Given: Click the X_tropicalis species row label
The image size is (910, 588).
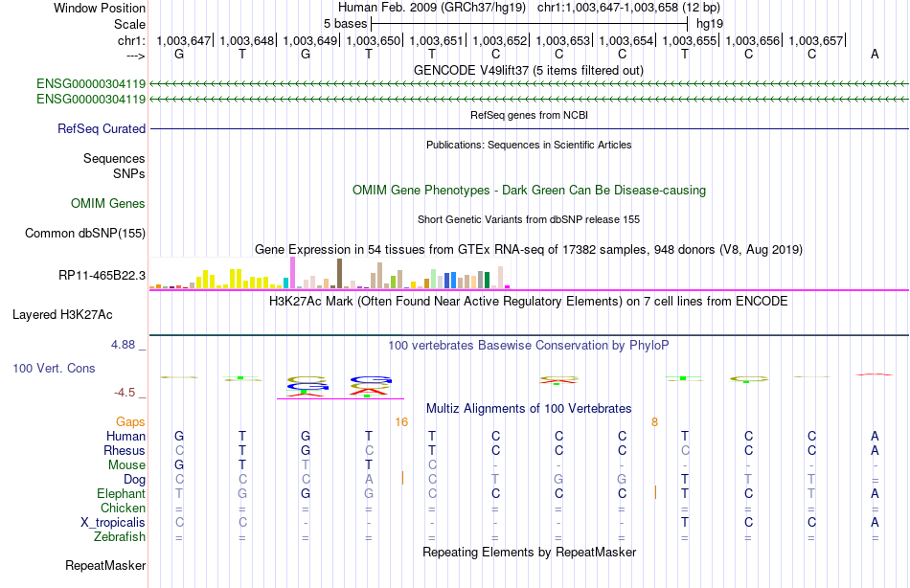Looking at the screenshot, I should (113, 523).
